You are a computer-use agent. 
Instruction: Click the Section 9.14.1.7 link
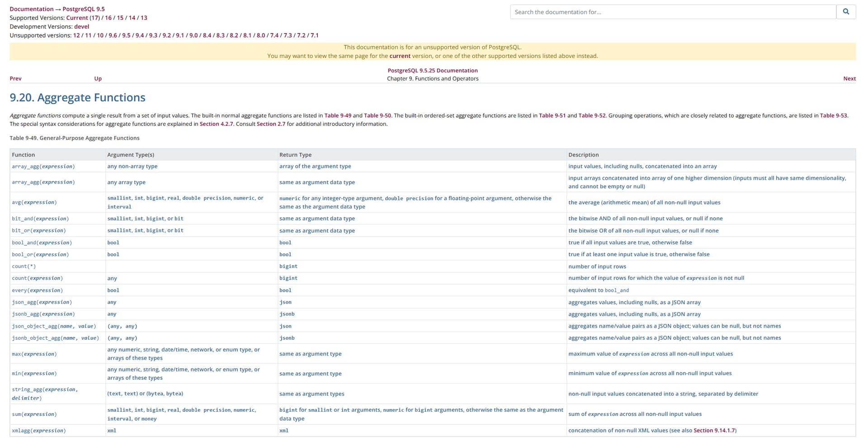714,431
